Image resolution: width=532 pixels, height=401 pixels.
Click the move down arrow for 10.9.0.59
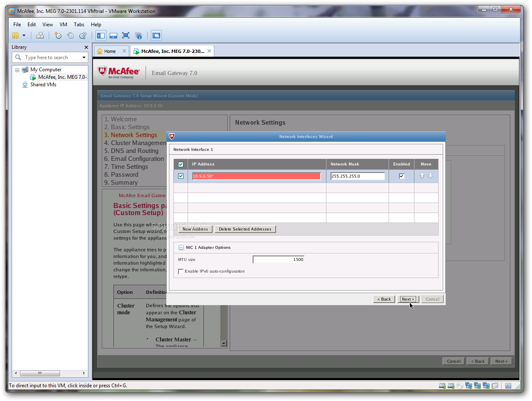coord(431,175)
